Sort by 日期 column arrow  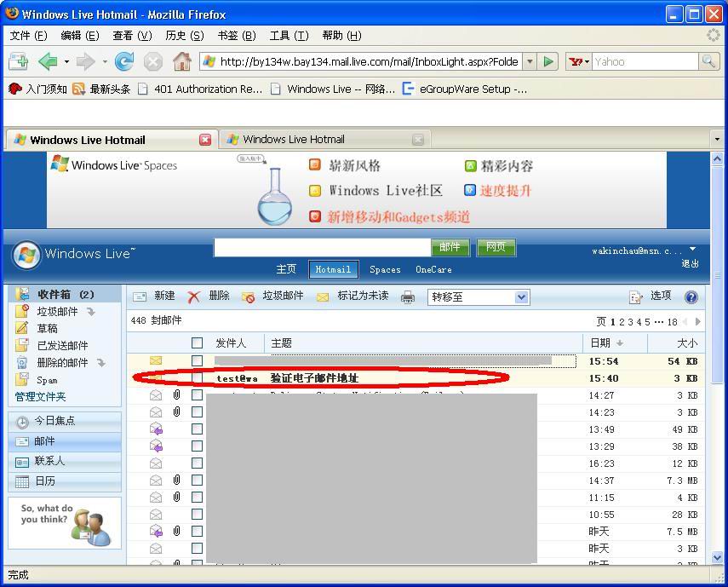click(619, 343)
